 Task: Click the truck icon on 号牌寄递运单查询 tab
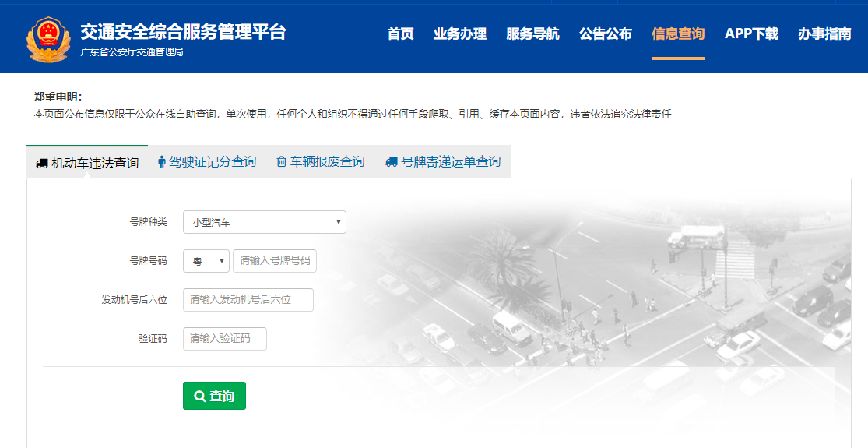392,162
